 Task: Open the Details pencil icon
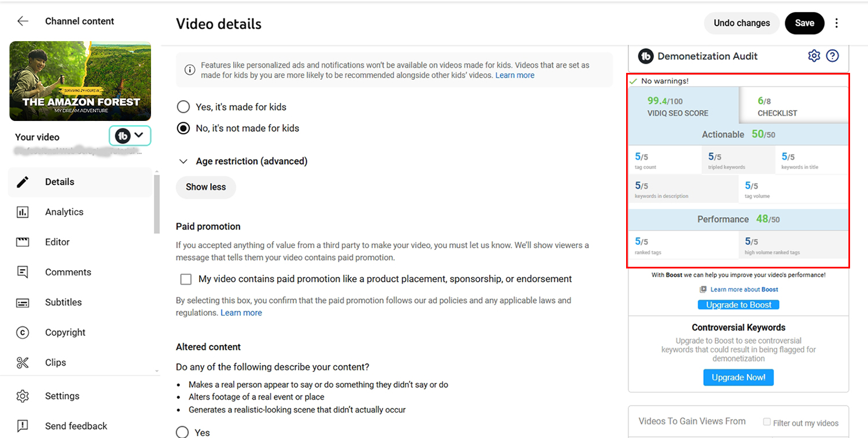[23, 182]
